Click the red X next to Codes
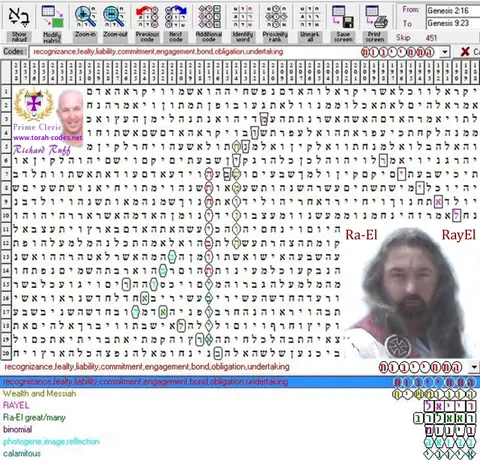 (465, 52)
